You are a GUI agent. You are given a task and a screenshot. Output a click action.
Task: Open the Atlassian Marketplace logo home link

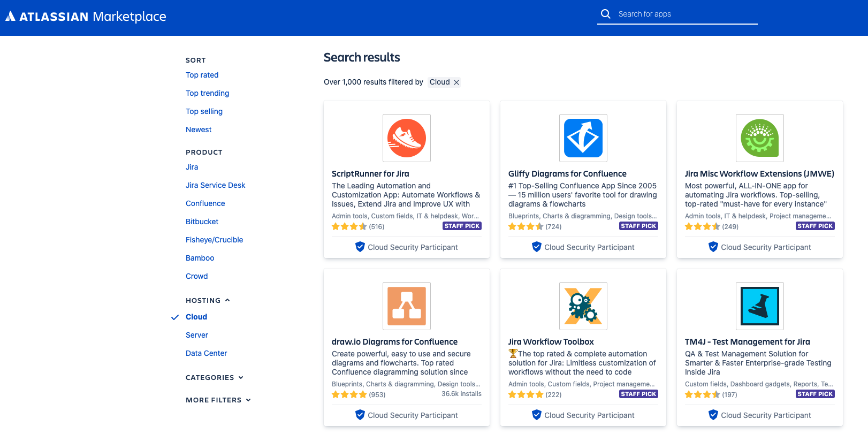86,17
